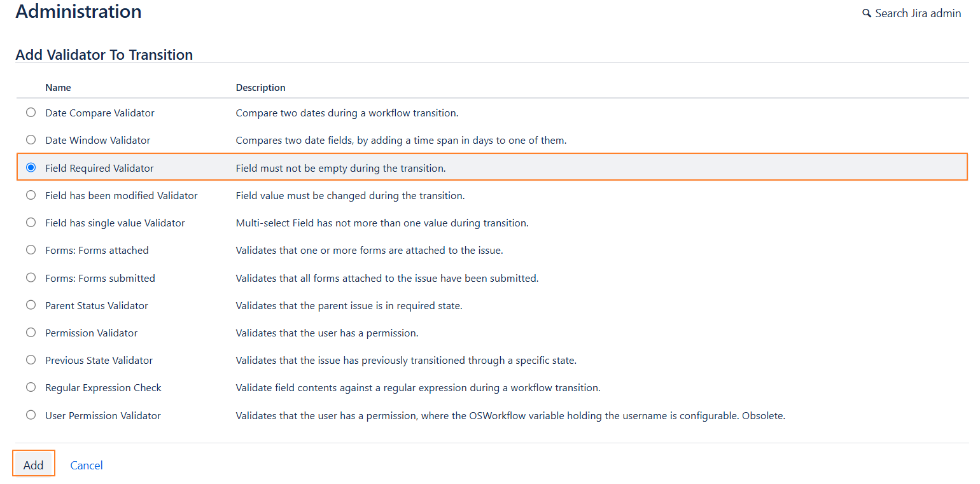Choose Previous State Validator radio button
The height and width of the screenshot is (484, 980).
(31, 360)
